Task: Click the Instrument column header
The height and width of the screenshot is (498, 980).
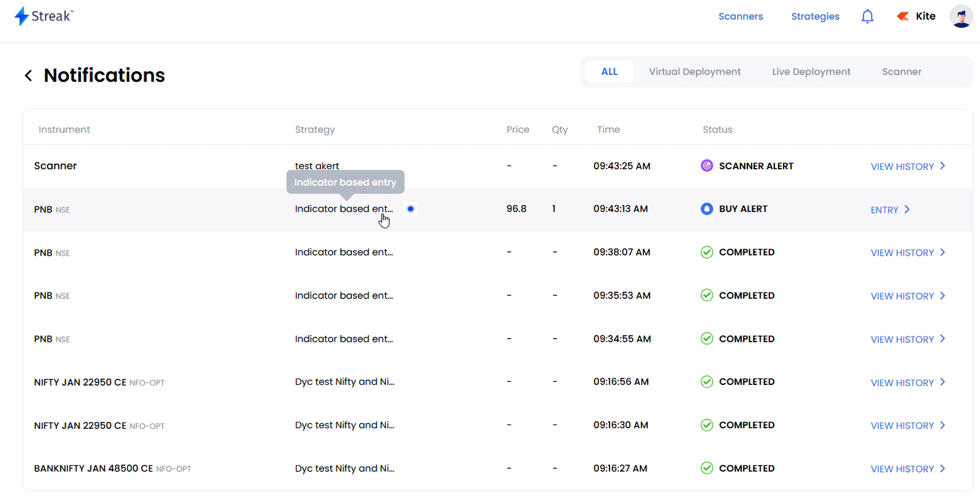Action: pyautogui.click(x=64, y=129)
